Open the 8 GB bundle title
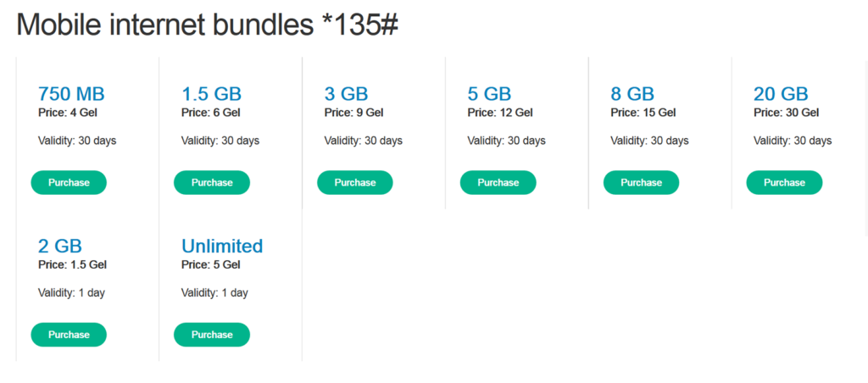The width and height of the screenshot is (868, 383). pyautogui.click(x=632, y=93)
